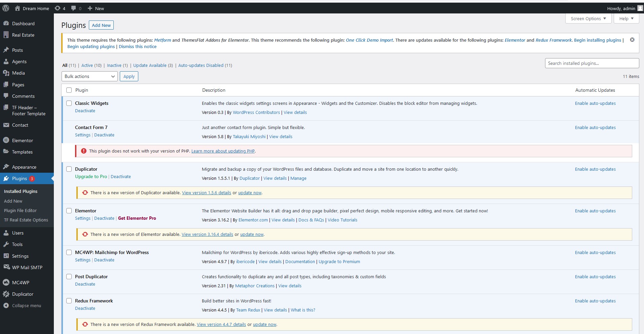The width and height of the screenshot is (644, 334).
Task: Expand the Help dropdown tab
Action: (626, 19)
